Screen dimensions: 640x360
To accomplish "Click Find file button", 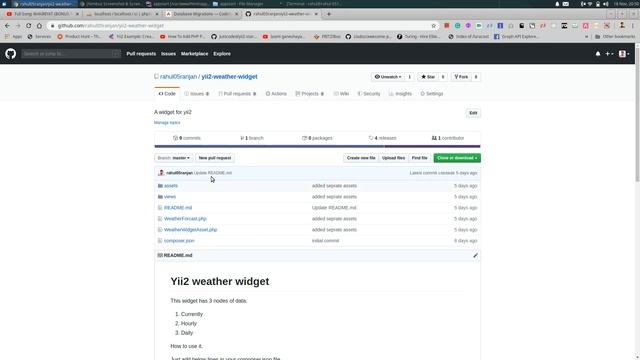I will pyautogui.click(x=419, y=158).
